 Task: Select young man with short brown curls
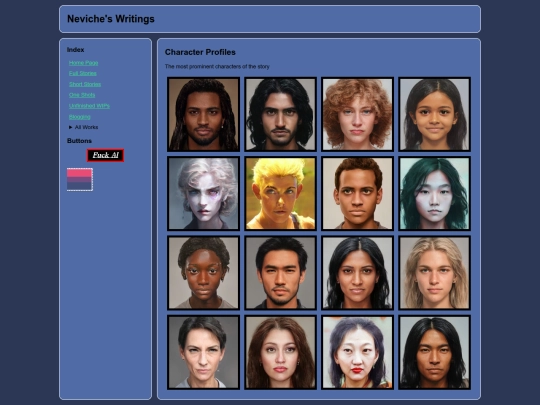tap(357, 194)
